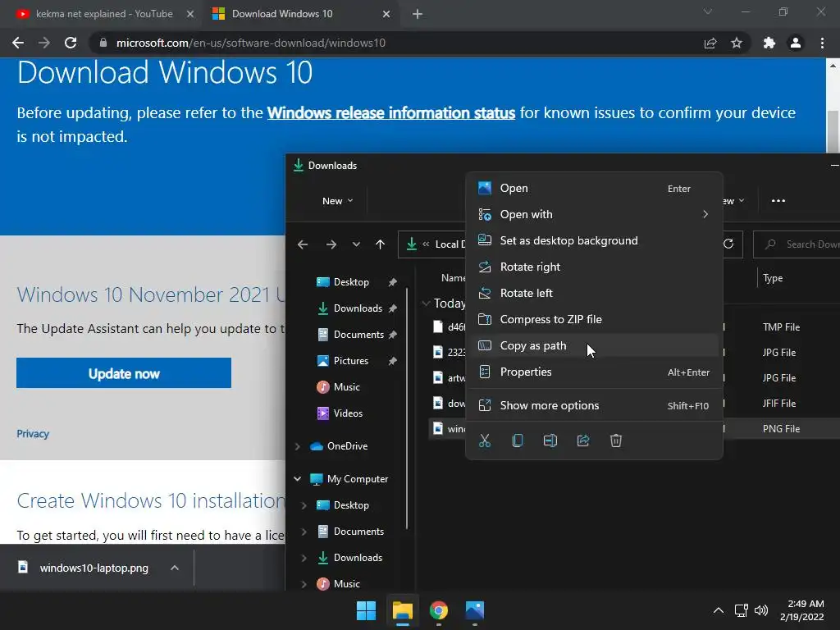Open pinned Documents in Quick access
Screen dimensions: 840x630
358,335
